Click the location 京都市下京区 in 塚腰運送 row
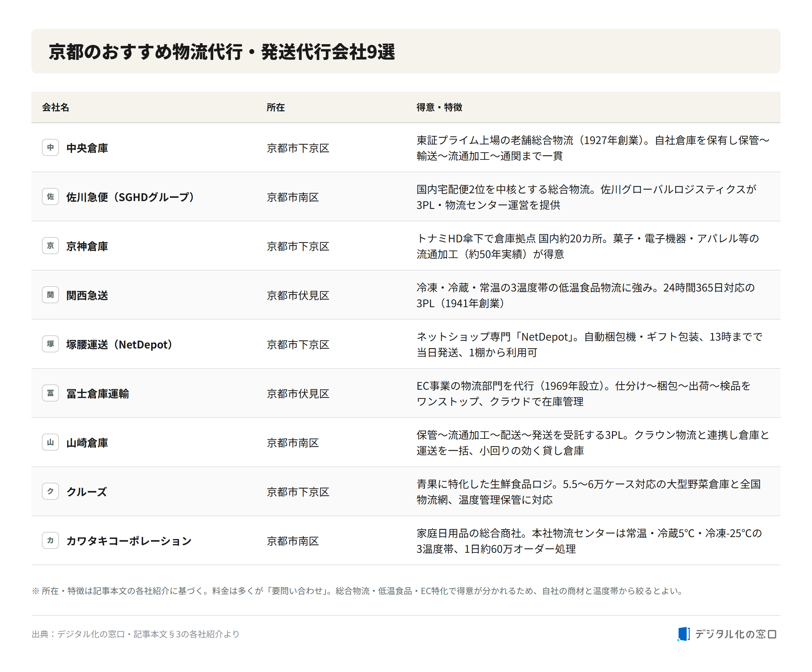The width and height of the screenshot is (812, 672). pos(298,345)
